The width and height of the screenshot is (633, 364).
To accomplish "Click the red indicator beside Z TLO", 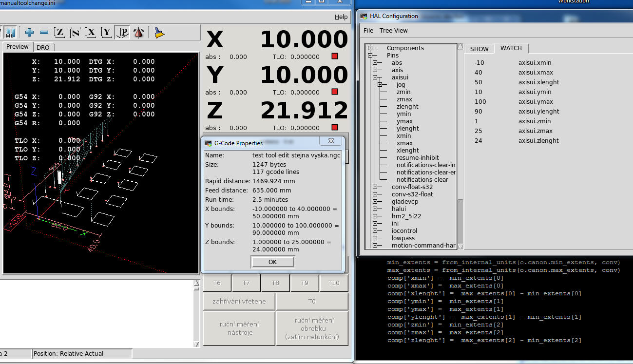I will click(x=335, y=128).
